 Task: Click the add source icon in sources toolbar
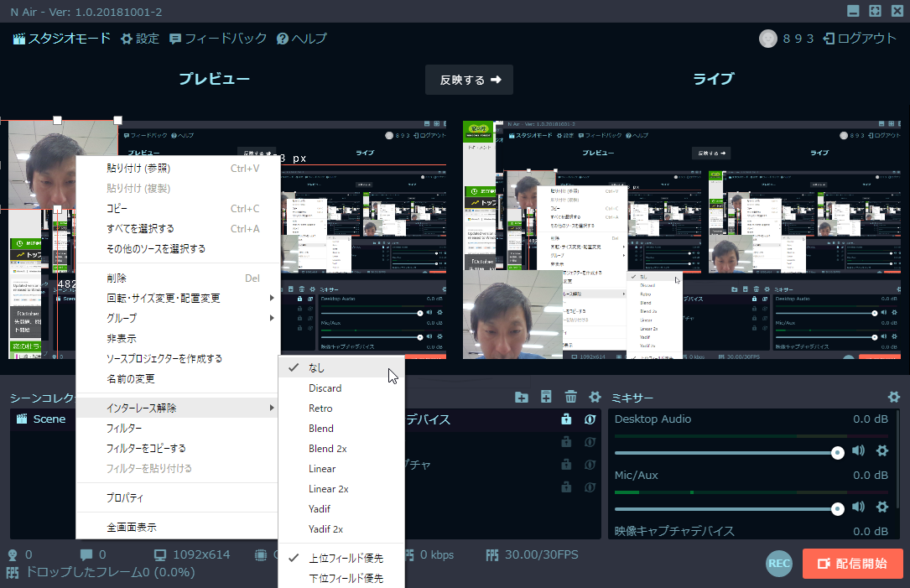point(546,397)
